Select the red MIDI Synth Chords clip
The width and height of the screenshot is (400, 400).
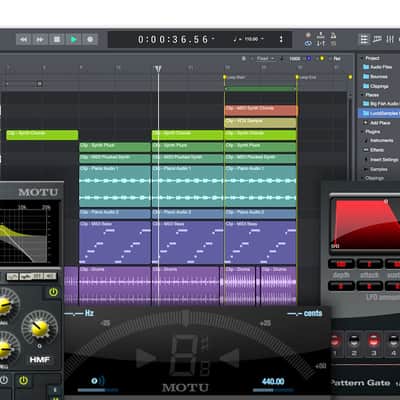(260, 110)
